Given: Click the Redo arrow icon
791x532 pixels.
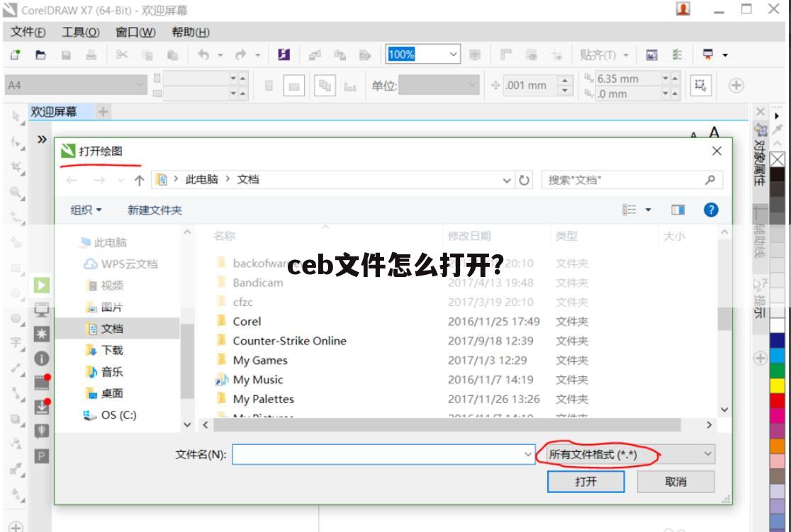Looking at the screenshot, I should pos(240,55).
